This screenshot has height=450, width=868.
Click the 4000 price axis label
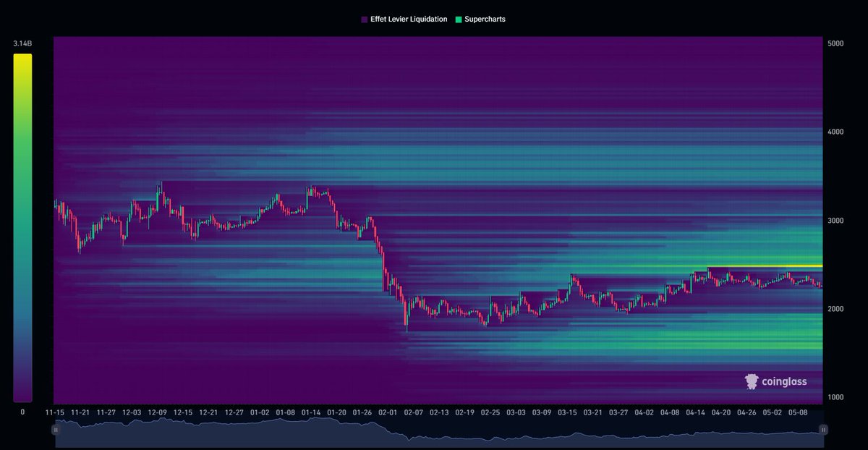(x=836, y=132)
